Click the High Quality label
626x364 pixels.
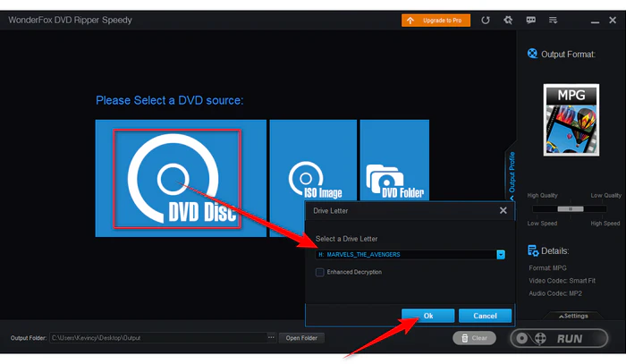(542, 195)
